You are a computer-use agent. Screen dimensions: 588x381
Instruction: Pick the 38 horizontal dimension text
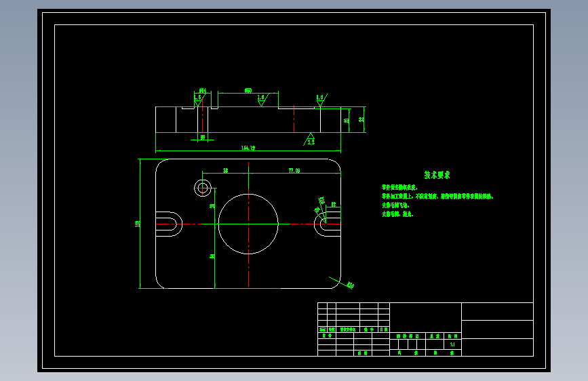(x=225, y=171)
